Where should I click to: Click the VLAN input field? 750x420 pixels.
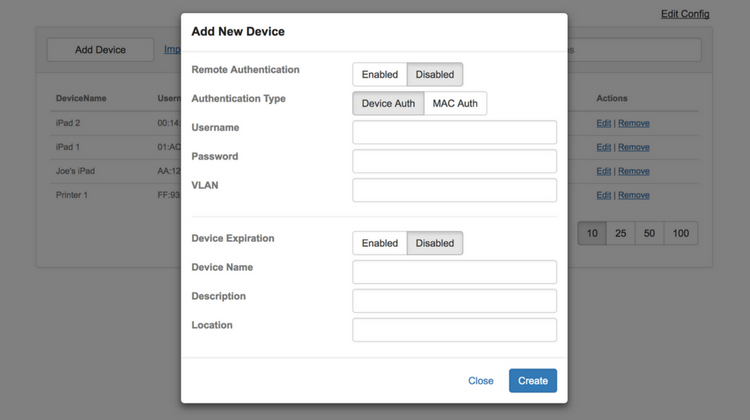454,190
